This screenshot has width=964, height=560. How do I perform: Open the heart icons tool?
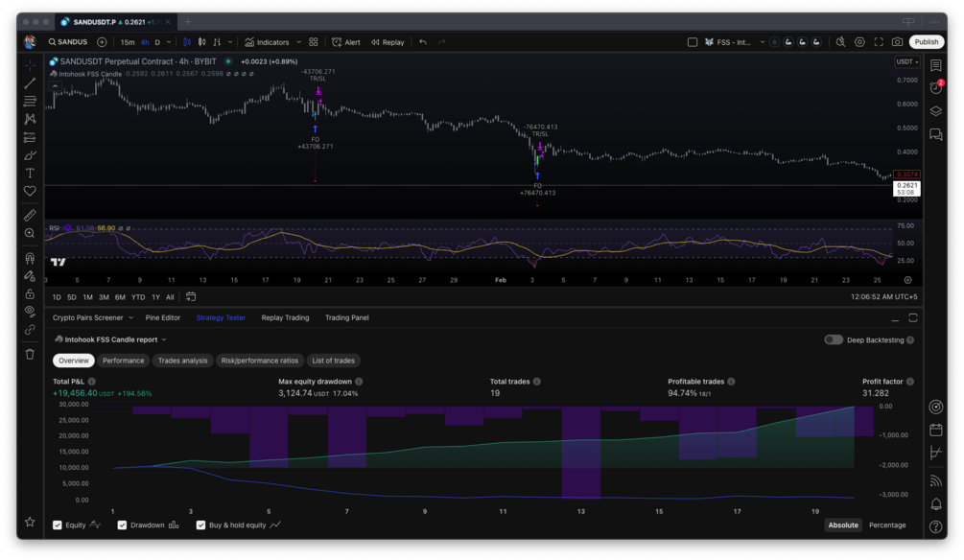coord(30,191)
